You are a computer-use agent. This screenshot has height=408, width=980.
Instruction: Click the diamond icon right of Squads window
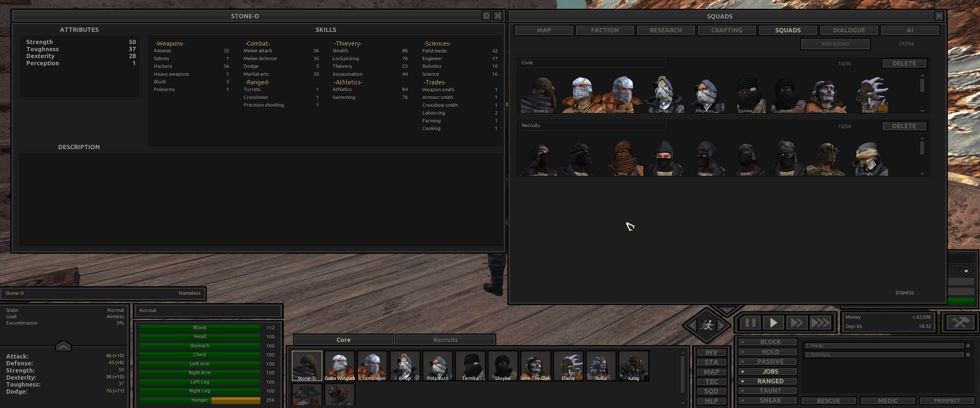click(966, 271)
